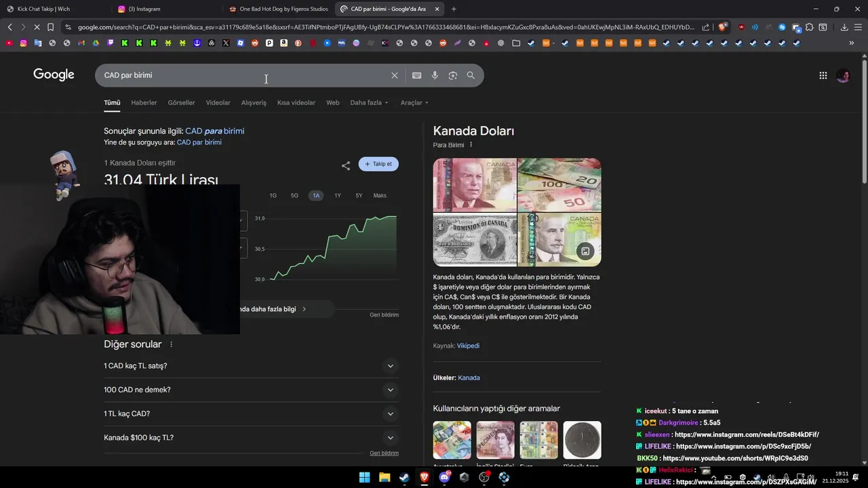Open the Windows Start menu
The height and width of the screenshot is (488, 868).
coord(364,477)
